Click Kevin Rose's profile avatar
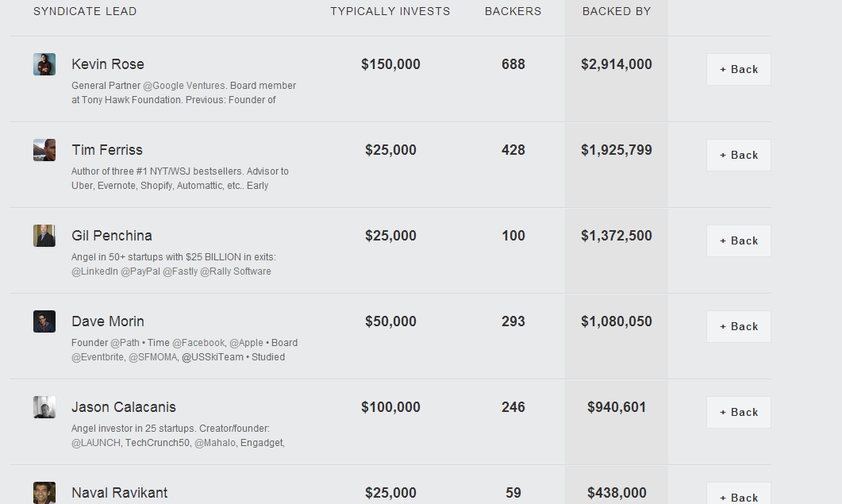Screen dimensions: 842x504 (x=44, y=64)
